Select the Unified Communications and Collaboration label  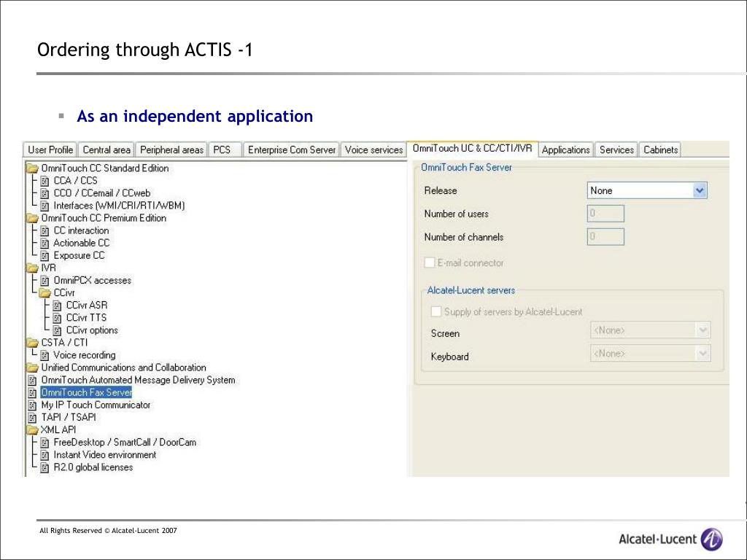pos(123,367)
